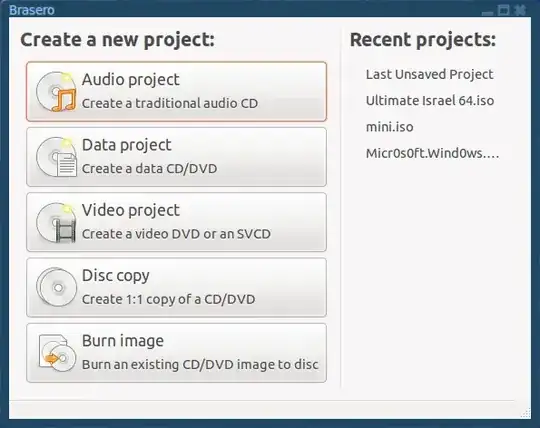Click the disc copy double-disc icon

pos(56,288)
